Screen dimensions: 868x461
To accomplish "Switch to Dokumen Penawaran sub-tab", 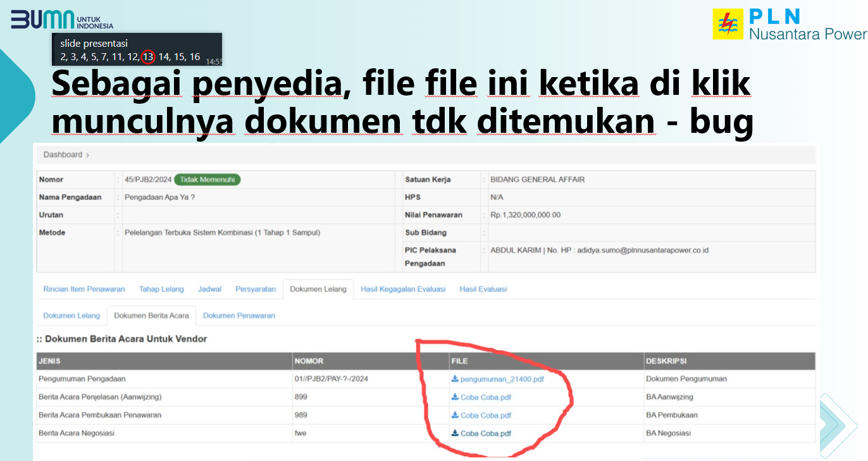I will click(239, 316).
